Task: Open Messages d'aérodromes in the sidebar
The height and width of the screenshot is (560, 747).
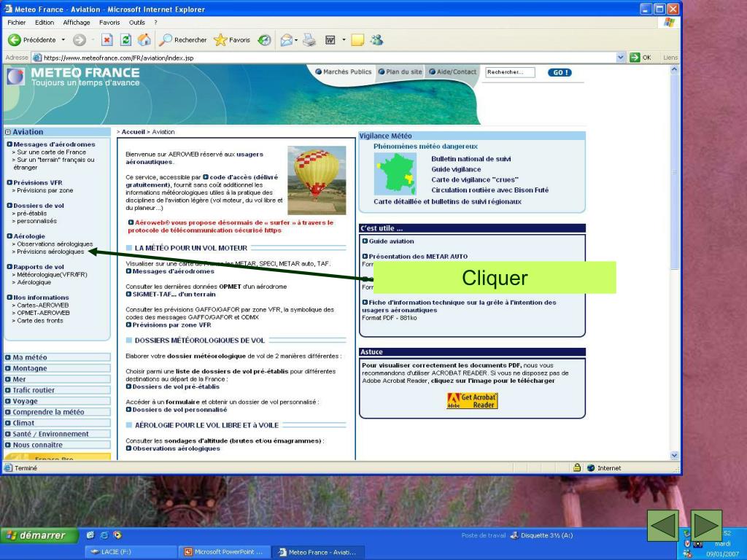Action: coord(51,144)
